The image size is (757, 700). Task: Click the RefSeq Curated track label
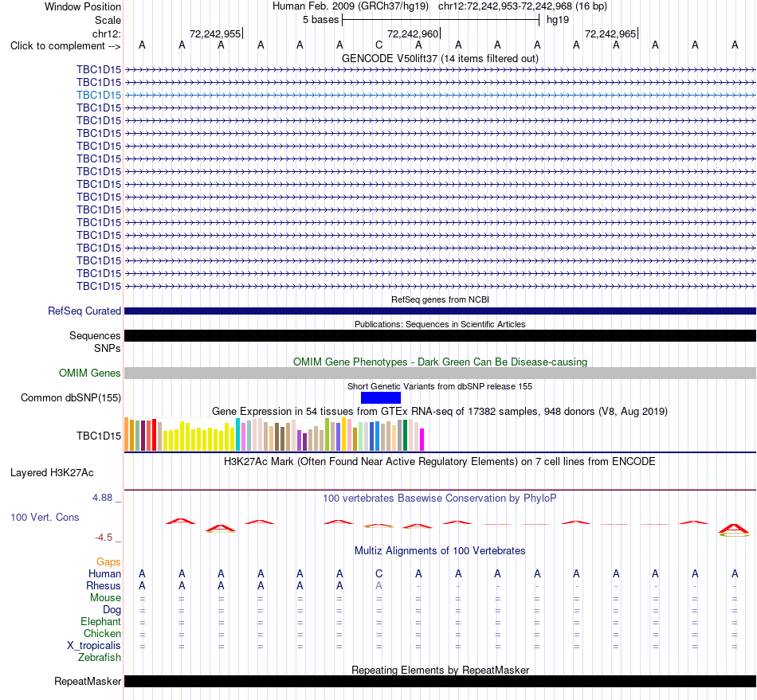coord(84,311)
